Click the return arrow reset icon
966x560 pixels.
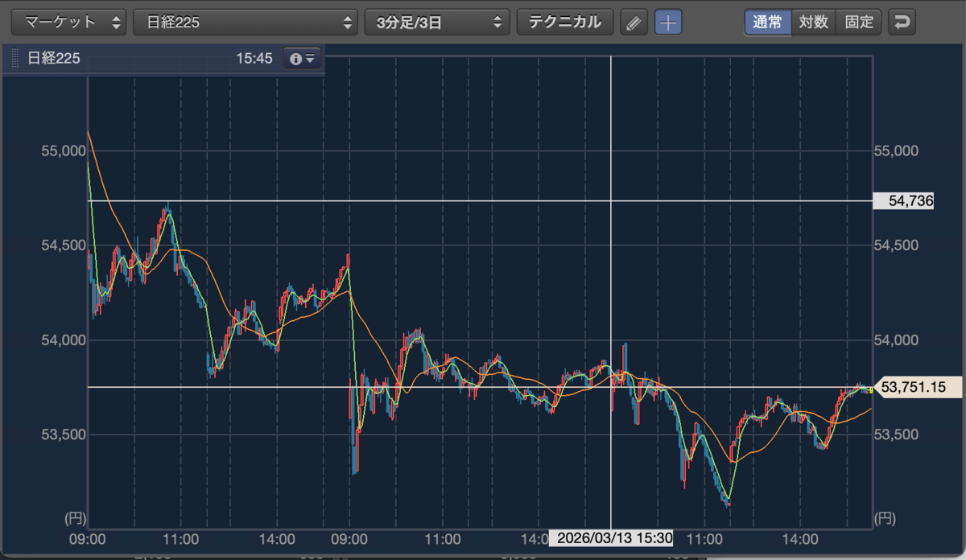[902, 22]
